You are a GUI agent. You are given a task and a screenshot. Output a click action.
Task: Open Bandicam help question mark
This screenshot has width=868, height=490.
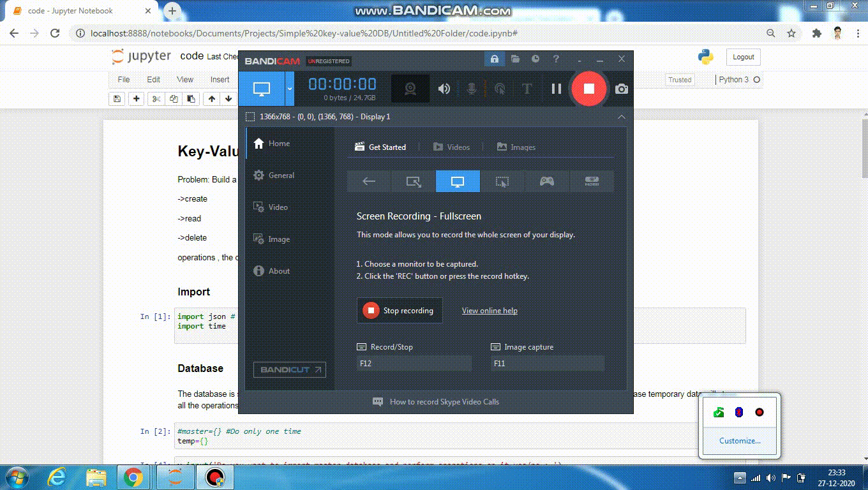click(x=556, y=59)
